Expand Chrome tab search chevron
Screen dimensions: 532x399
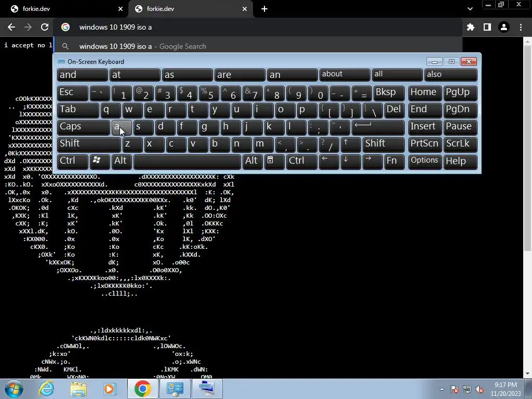470,9
